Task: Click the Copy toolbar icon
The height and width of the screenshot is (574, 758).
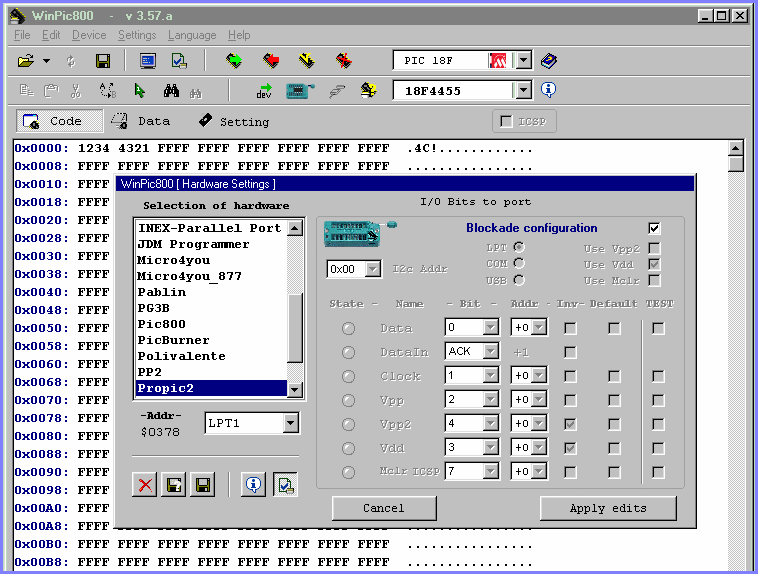Action: 27,90
